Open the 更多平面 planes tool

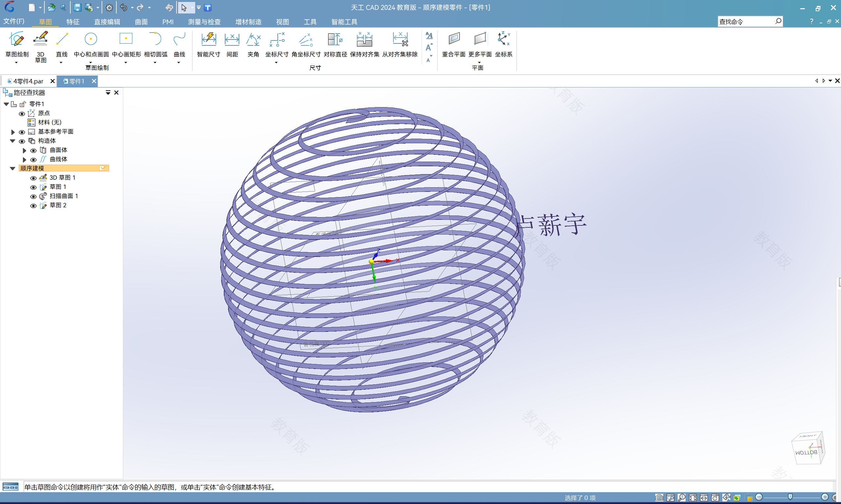point(480,44)
